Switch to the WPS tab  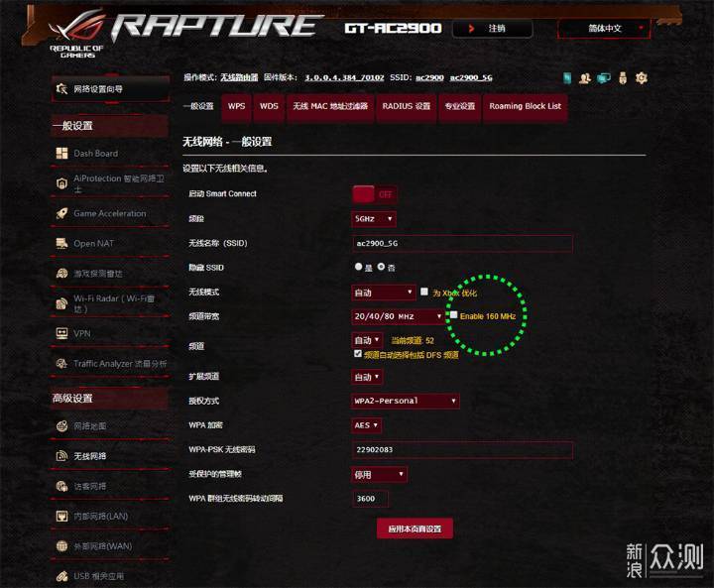236,107
